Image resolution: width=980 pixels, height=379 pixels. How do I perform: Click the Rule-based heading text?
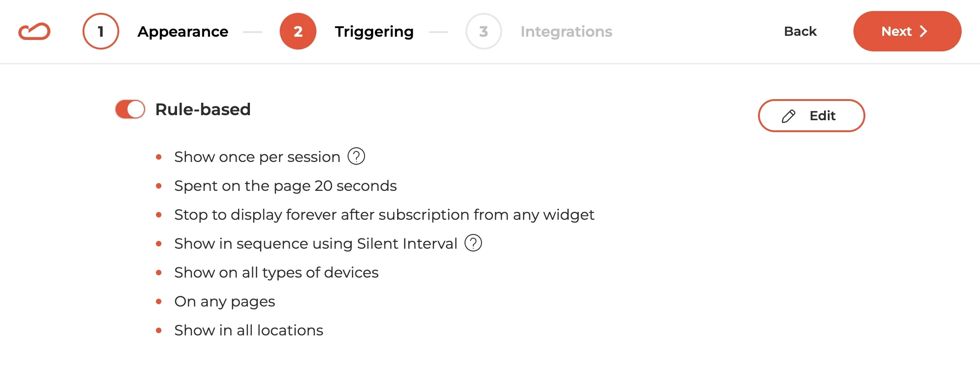coord(203,110)
